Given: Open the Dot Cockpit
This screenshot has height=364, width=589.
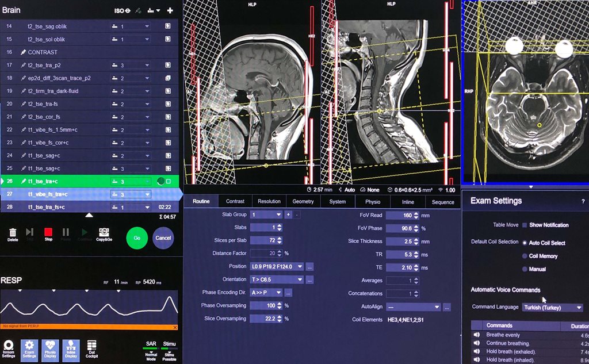Looking at the screenshot, I should 91,347.
